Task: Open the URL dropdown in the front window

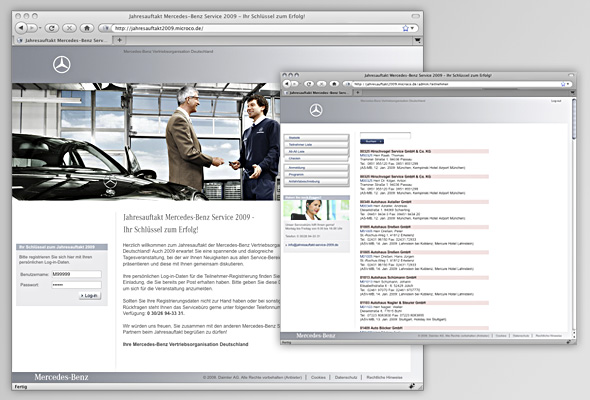Action: pos(568,84)
